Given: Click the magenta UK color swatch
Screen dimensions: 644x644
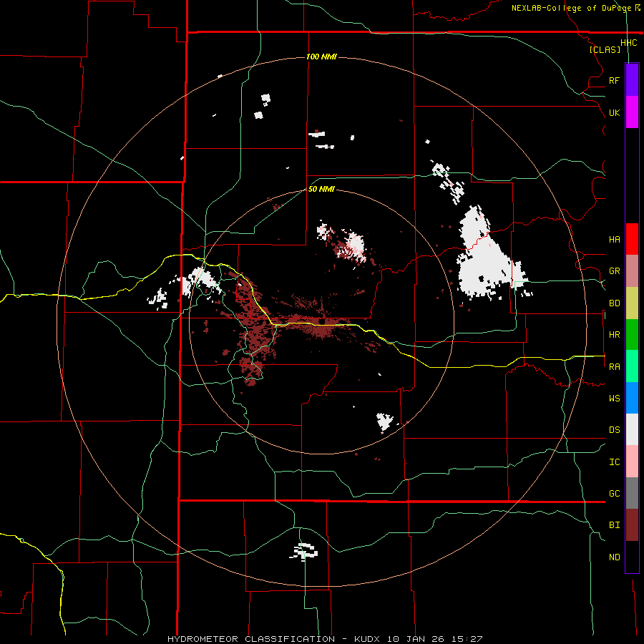Looking at the screenshot, I should click(x=632, y=112).
